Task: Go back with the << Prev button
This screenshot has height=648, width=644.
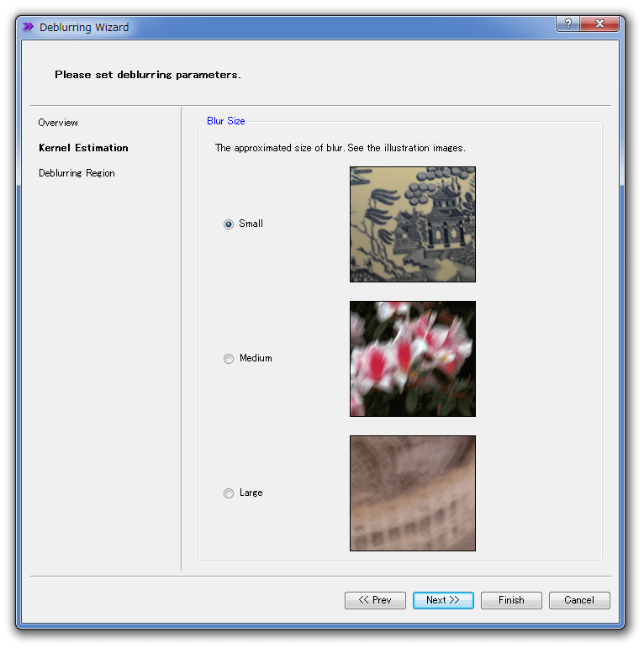Action: (x=375, y=600)
